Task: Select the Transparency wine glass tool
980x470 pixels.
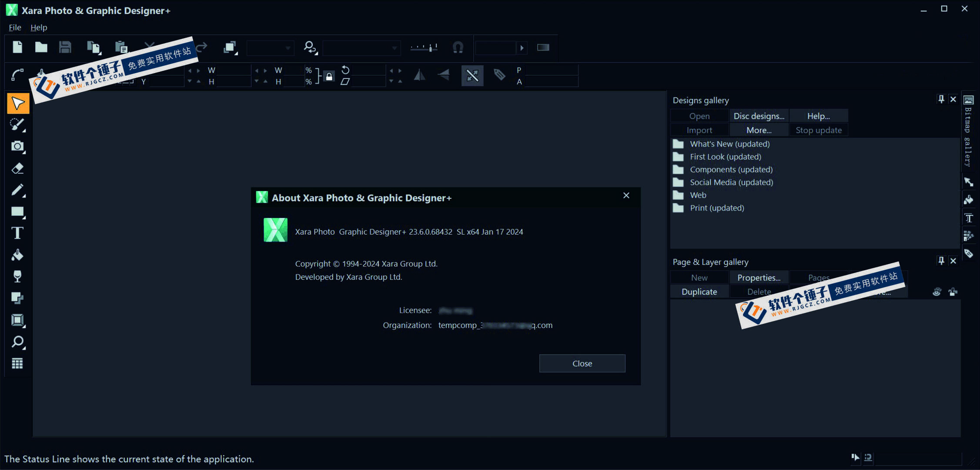Action: click(x=18, y=277)
